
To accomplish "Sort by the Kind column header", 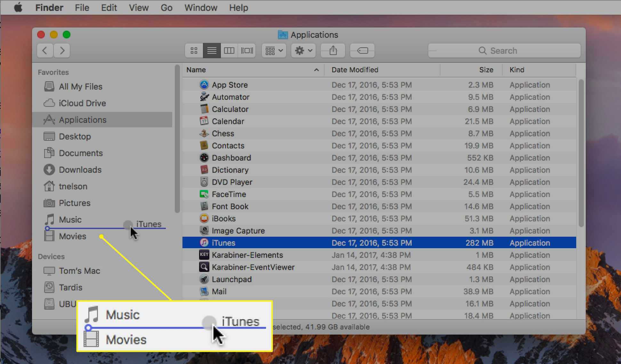I will [x=539, y=70].
